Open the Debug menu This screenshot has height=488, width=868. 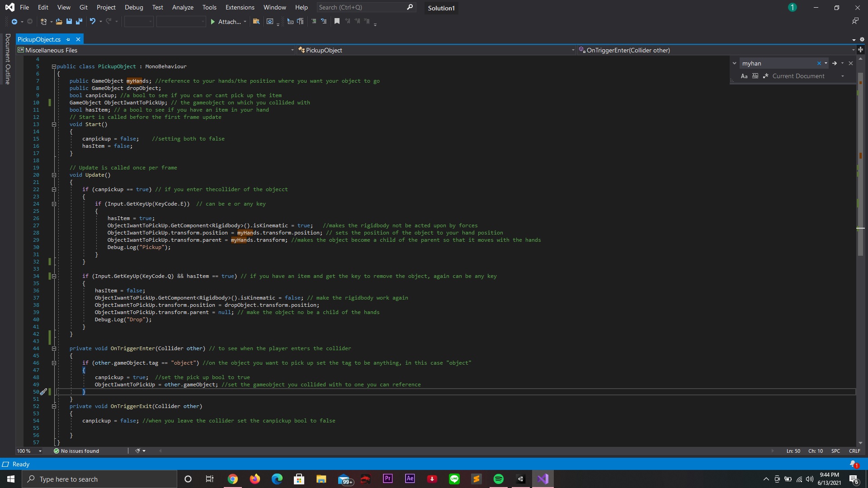point(134,7)
